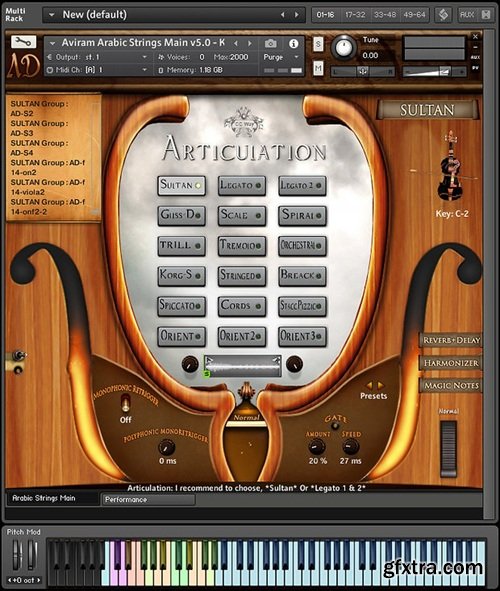Toggle the Gate on/off button

tap(335, 426)
